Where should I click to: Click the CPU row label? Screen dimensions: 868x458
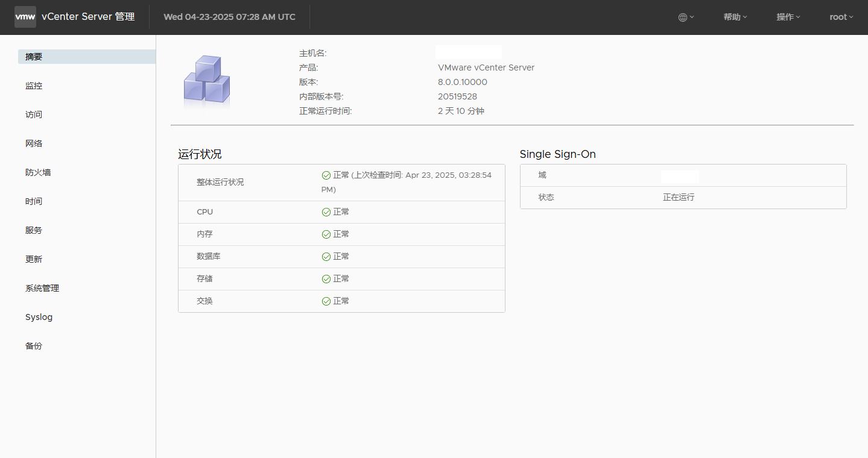click(x=204, y=212)
